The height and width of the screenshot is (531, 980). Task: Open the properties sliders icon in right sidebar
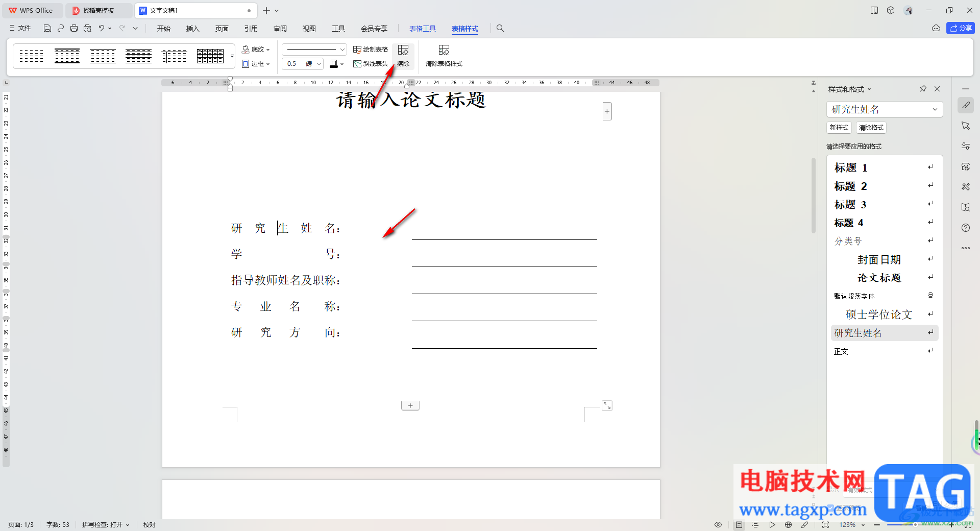(x=966, y=146)
